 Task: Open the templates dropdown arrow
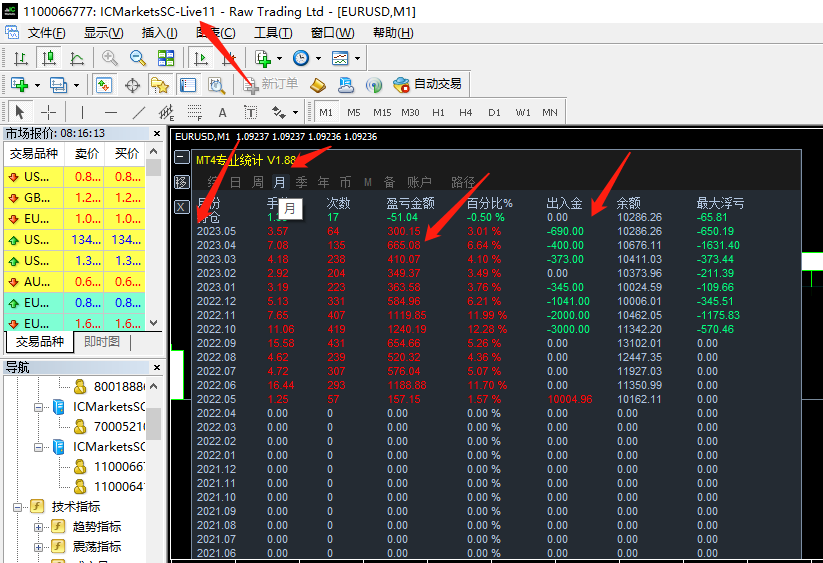[x=357, y=58]
